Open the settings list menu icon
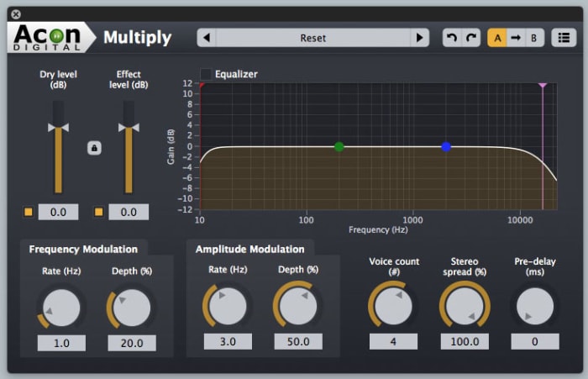Image resolution: width=588 pixels, height=379 pixels. pos(564,38)
